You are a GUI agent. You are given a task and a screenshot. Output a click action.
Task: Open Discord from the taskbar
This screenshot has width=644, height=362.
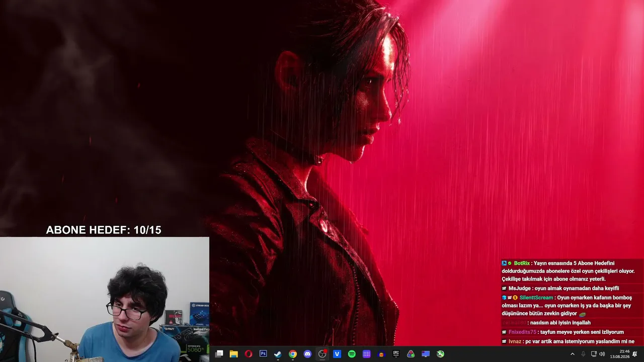307,354
